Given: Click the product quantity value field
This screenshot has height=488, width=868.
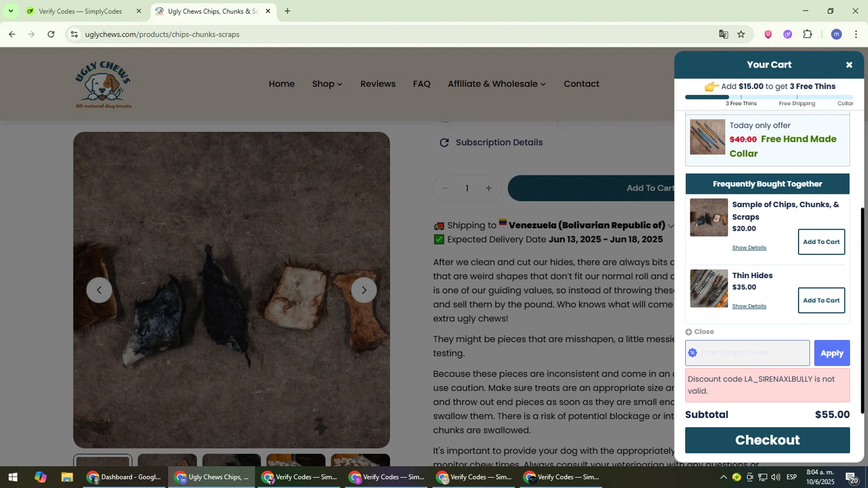Looking at the screenshot, I should [x=467, y=188].
